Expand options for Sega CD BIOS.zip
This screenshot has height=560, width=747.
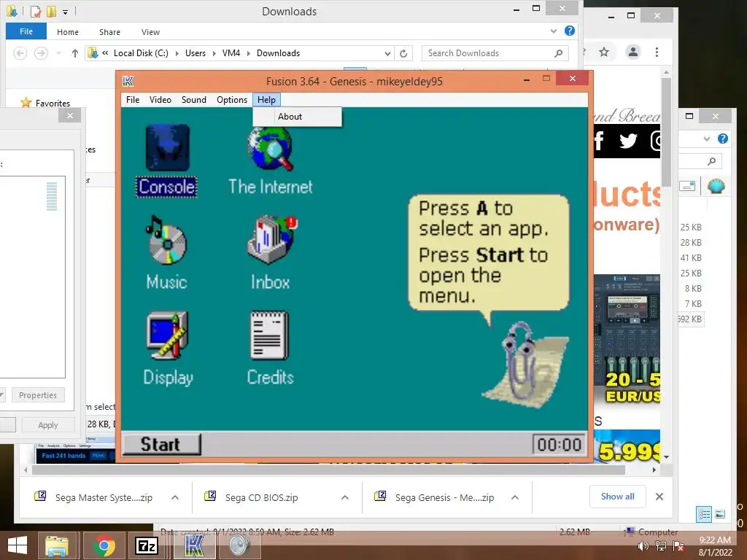[345, 497]
